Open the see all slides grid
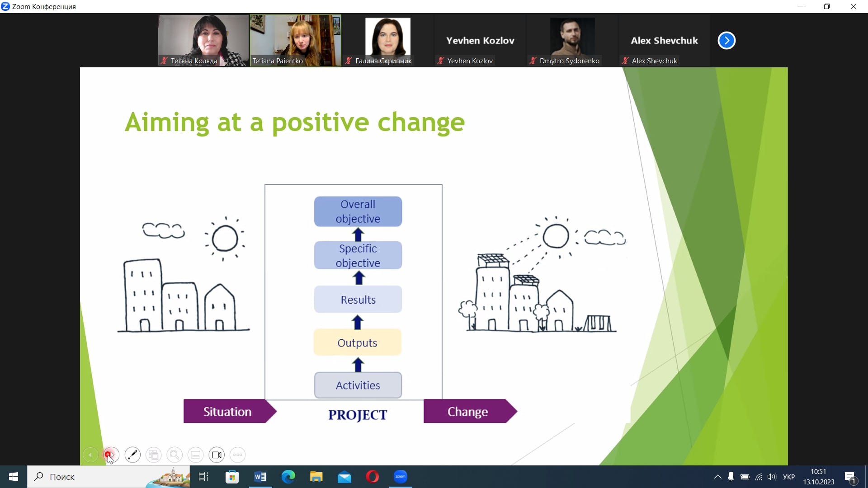 tap(154, 455)
